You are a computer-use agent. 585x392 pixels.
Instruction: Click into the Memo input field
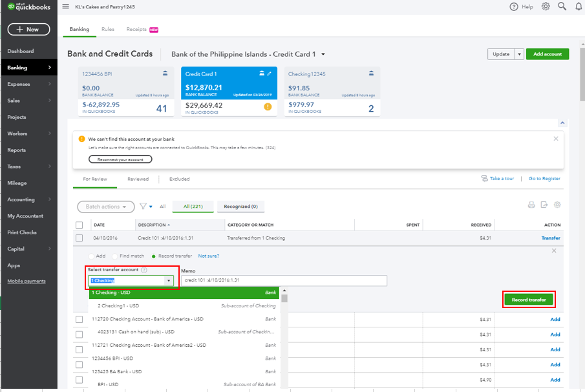[284, 280]
